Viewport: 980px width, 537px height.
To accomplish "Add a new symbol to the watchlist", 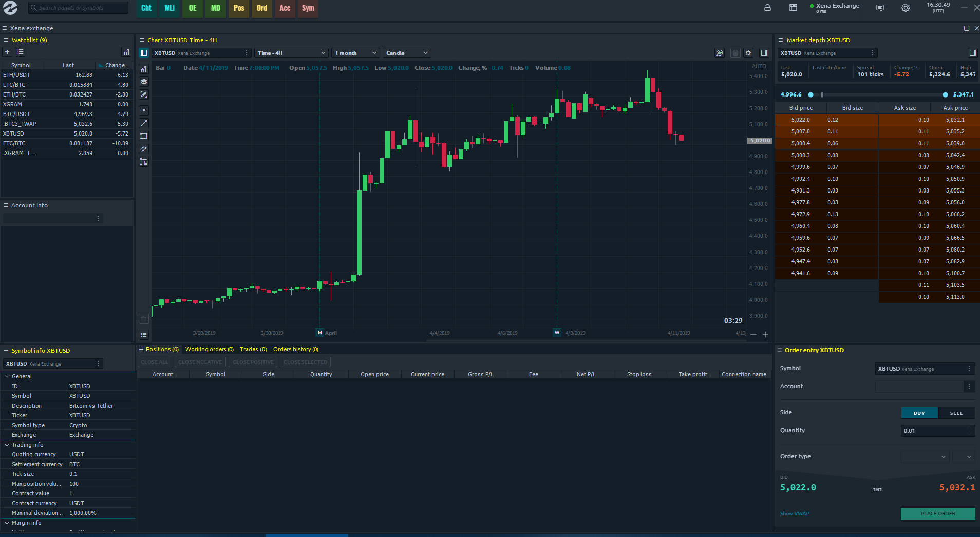I will (x=7, y=52).
